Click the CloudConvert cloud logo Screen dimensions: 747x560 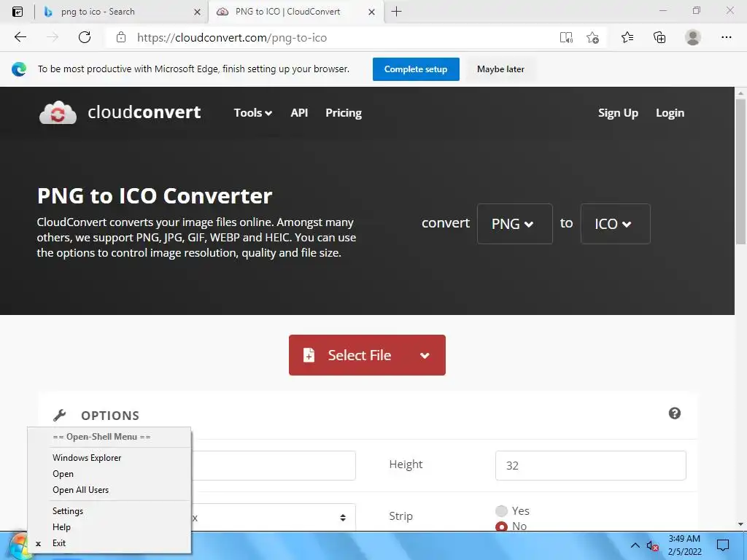point(58,112)
